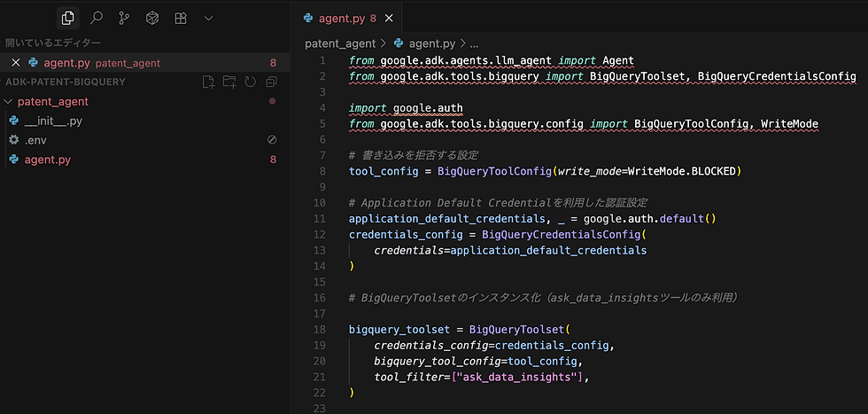Screen dimensions: 868x414
Task: Close agent.py in open editors list
Action: (x=16, y=63)
